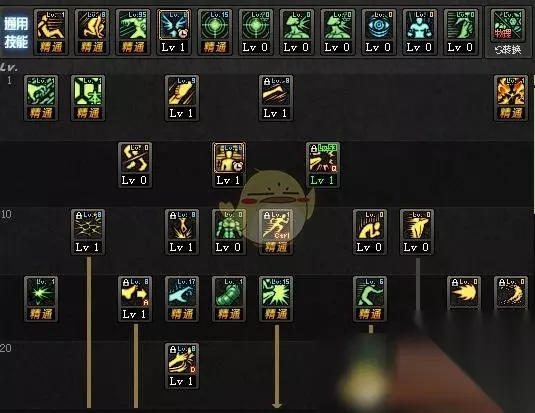The image size is (535, 413).
Task: Choose the cyan claw Lv.17 mastered skill
Action: point(182,299)
